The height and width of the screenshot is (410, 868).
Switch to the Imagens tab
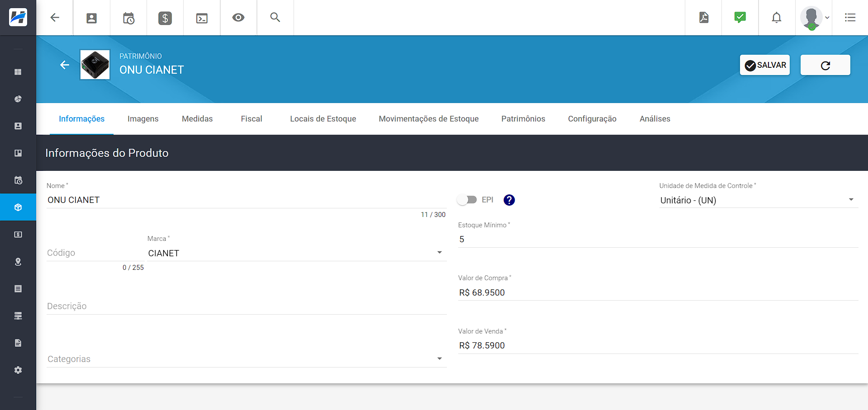[x=143, y=119]
